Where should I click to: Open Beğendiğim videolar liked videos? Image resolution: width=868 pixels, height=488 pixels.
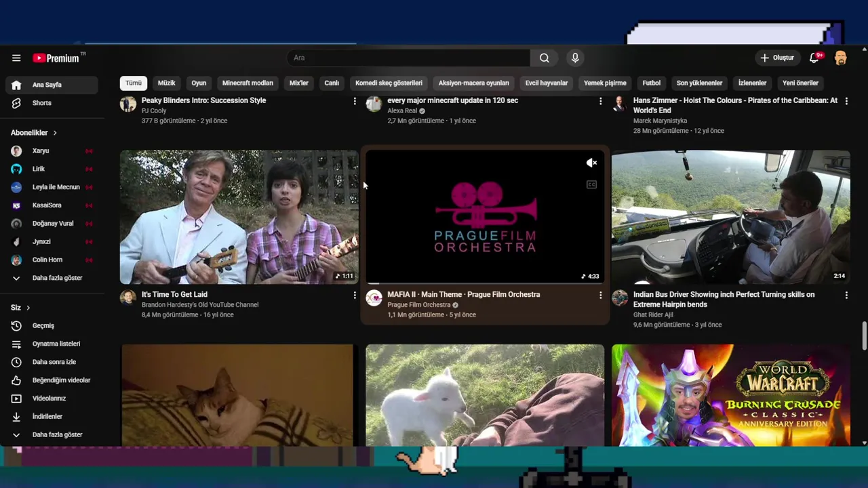[52, 380]
